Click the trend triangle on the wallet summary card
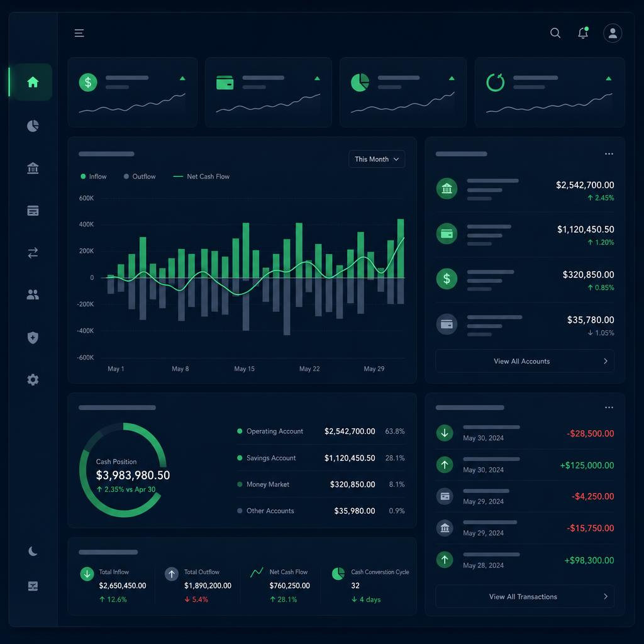This screenshot has width=644, height=644. tap(317, 79)
